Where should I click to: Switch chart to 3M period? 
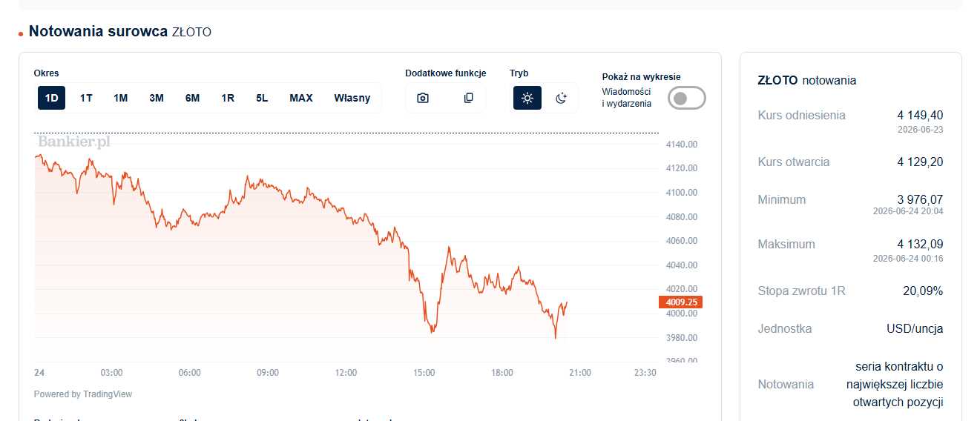[157, 98]
